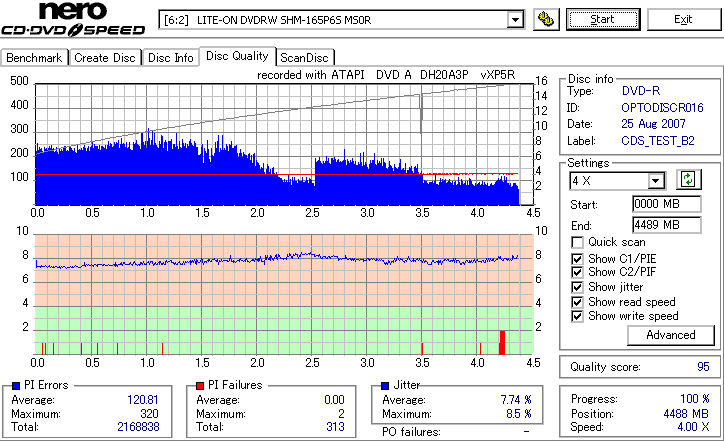Click the date 25 Aug 2007
Screen dimensions: 724x441
[653, 124]
